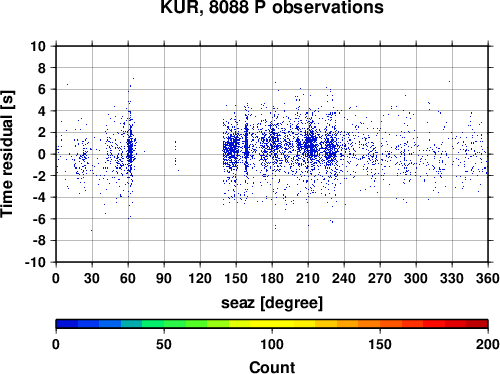Click the dense data cluster at azimuth 60
The height and width of the screenshot is (374, 500).
coord(130,148)
